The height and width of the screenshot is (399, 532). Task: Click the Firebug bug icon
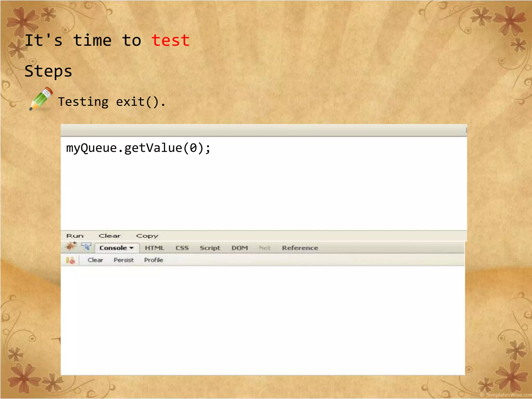[x=71, y=246]
